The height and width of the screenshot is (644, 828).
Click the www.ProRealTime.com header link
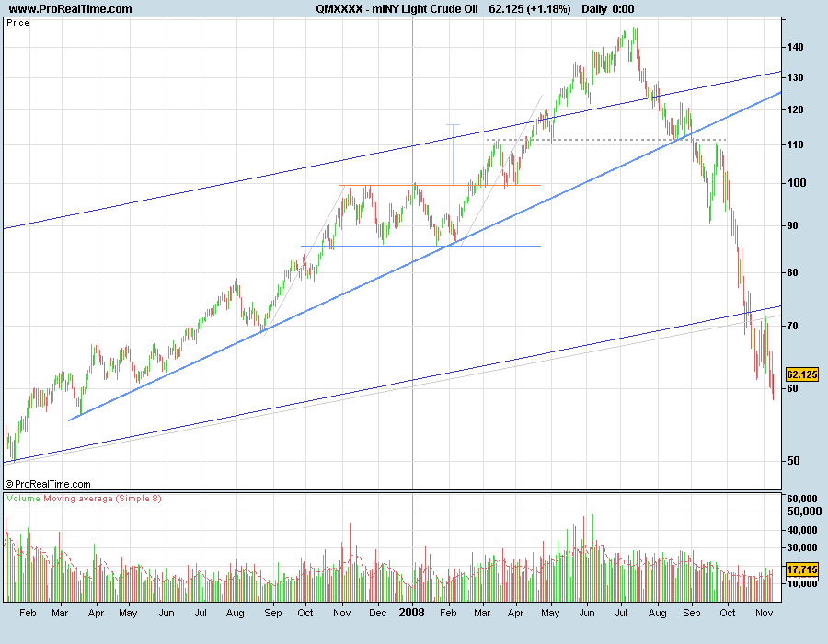click(71, 9)
